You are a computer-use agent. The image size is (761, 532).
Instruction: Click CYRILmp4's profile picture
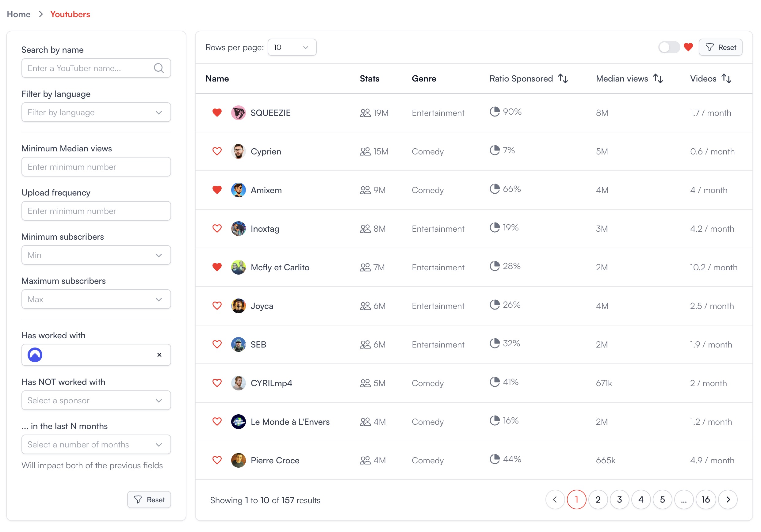click(238, 383)
